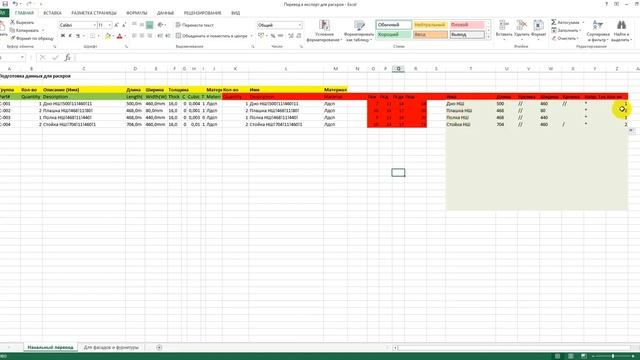Viewport: 640px width, 360px height.
Task: Click the accounting currency format icon
Action: [x=261, y=36]
